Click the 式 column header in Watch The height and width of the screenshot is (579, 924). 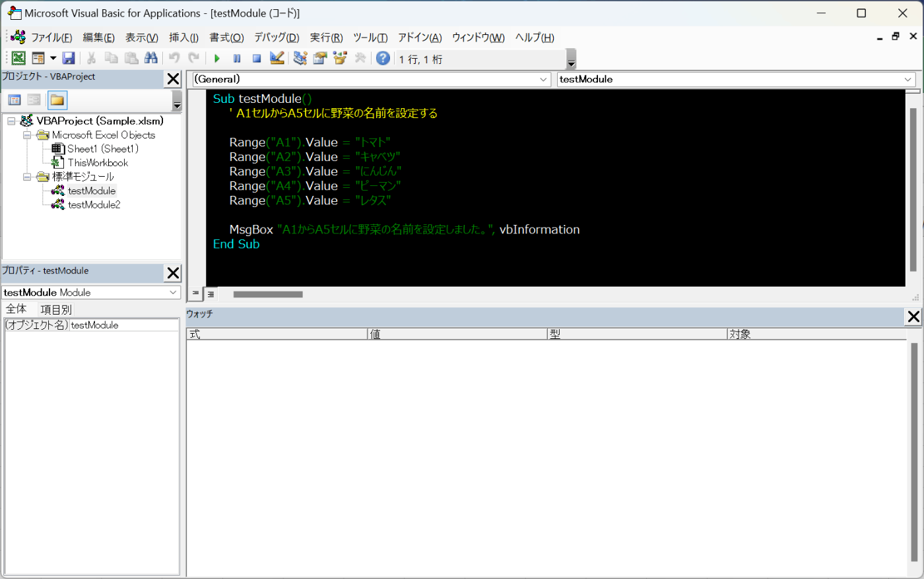(x=277, y=334)
